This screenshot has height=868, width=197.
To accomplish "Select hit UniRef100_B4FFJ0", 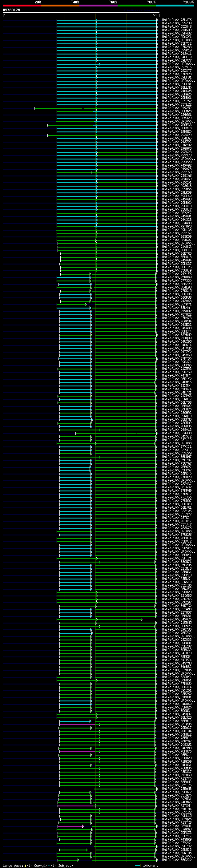I will tap(177, 57).
